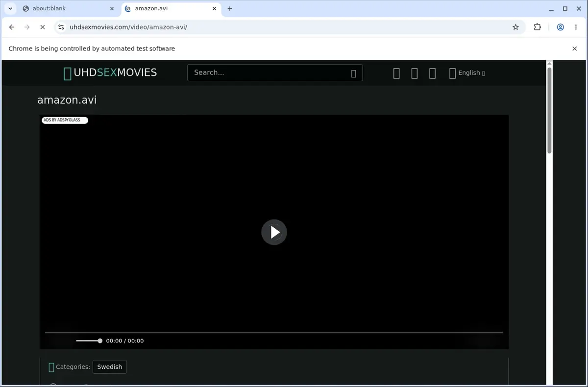The height and width of the screenshot is (387, 588).
Task: Close the about:blank tab
Action: (x=112, y=8)
